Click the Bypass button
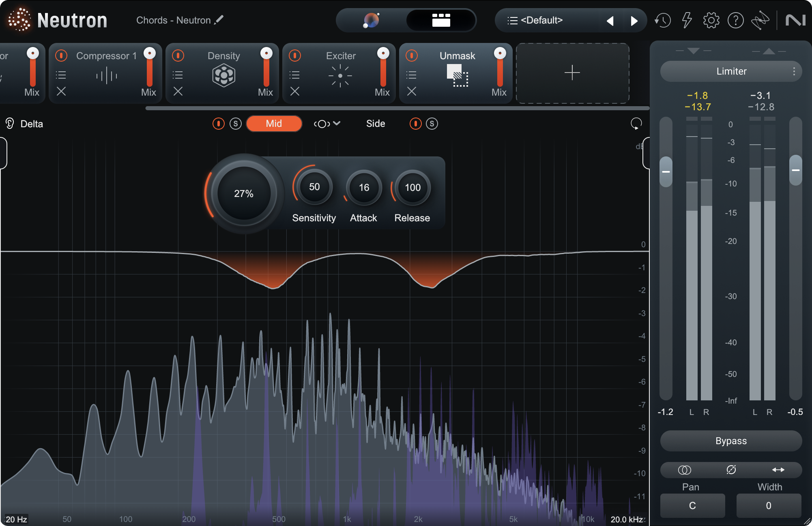This screenshot has height=526, width=812. (730, 441)
